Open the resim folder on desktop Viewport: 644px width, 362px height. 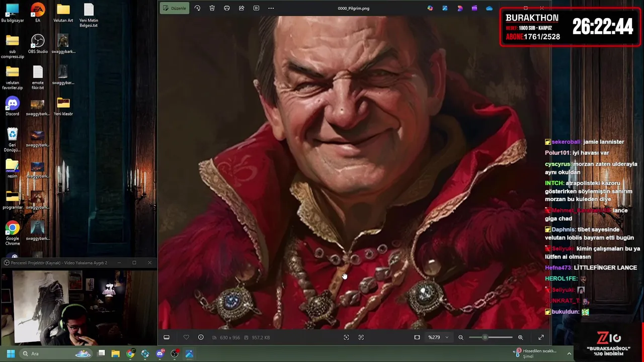pos(13,169)
